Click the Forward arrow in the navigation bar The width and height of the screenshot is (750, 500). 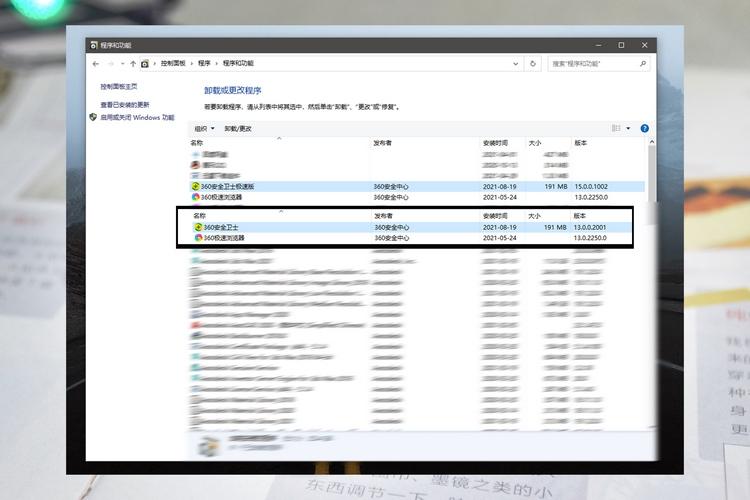[x=111, y=64]
